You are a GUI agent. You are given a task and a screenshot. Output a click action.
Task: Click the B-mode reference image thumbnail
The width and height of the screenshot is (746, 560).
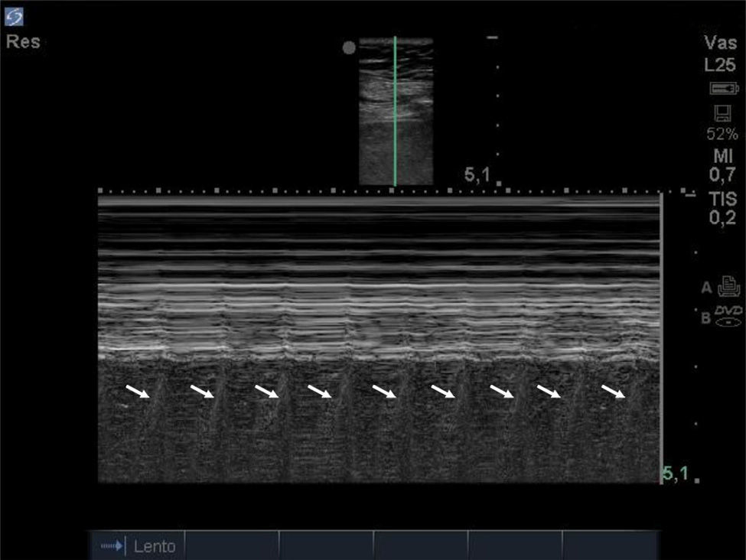(x=413, y=111)
